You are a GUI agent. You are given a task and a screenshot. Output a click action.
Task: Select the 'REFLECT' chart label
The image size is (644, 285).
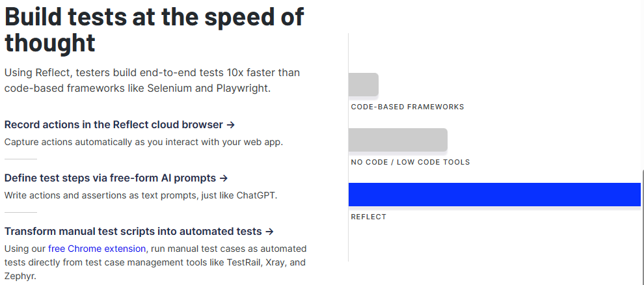tap(368, 217)
